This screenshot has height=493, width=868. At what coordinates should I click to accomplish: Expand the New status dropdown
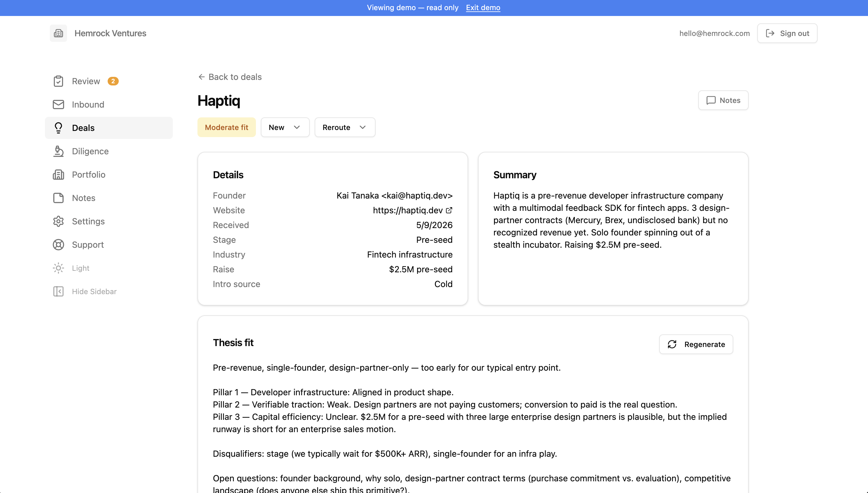pyautogui.click(x=285, y=127)
